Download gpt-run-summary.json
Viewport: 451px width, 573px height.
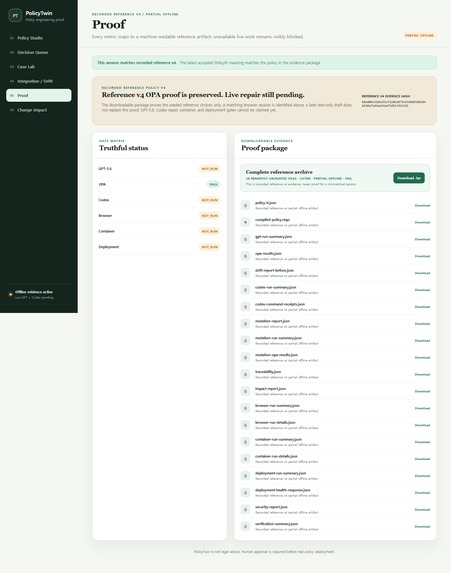pyautogui.click(x=422, y=239)
